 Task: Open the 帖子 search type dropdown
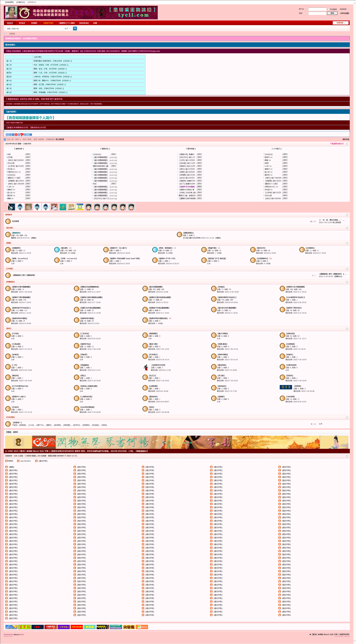pyautogui.click(x=67, y=28)
